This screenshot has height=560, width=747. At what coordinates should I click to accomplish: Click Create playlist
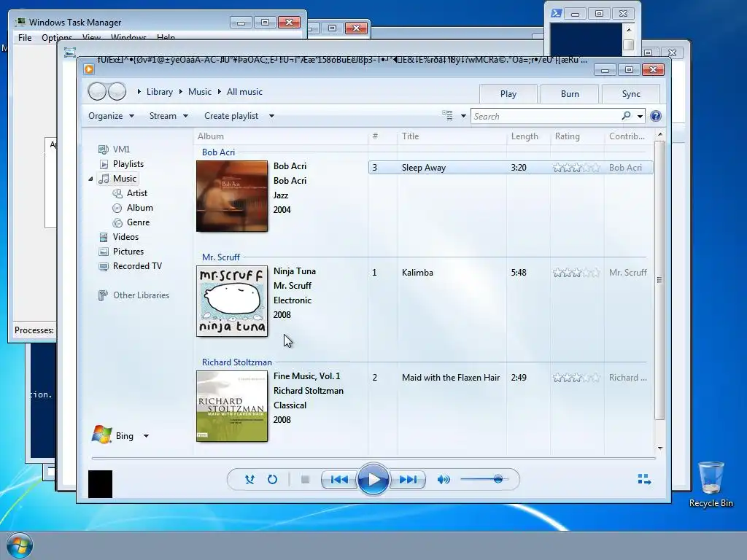231,116
